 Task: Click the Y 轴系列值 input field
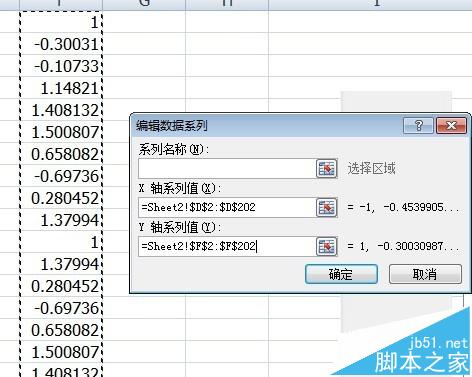click(x=227, y=246)
